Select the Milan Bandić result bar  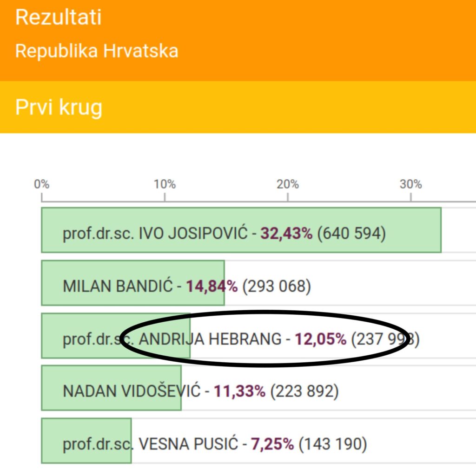click(133, 283)
